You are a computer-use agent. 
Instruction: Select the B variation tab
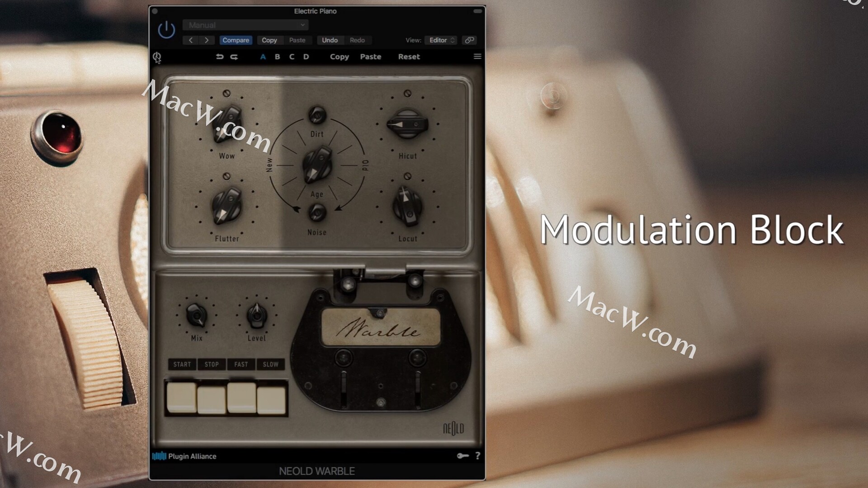pos(277,56)
